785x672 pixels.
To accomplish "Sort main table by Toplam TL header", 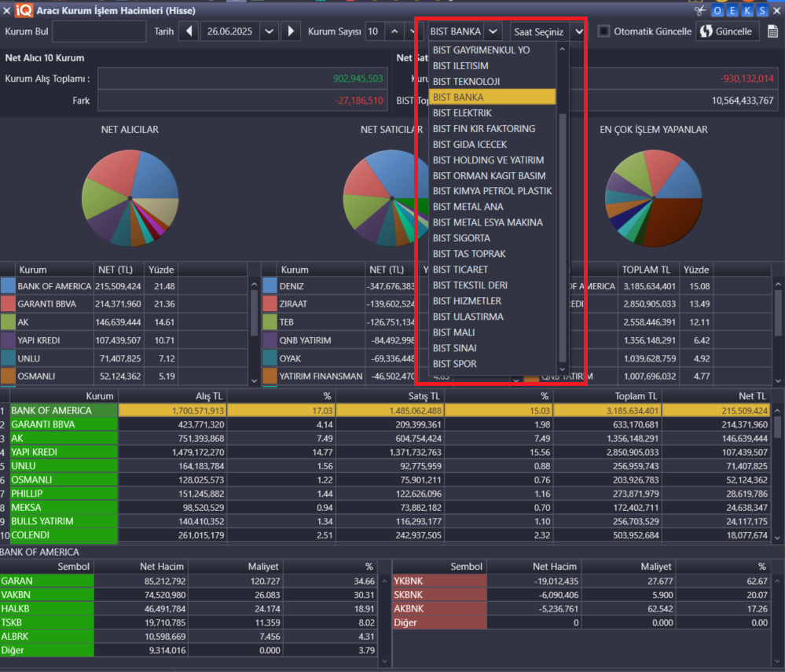I will tap(607, 396).
